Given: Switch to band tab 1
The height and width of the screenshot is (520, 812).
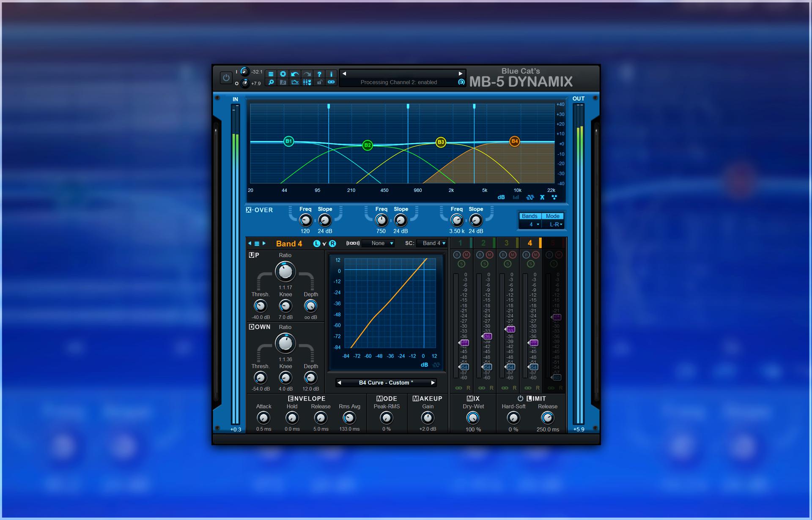Looking at the screenshot, I should coord(461,243).
